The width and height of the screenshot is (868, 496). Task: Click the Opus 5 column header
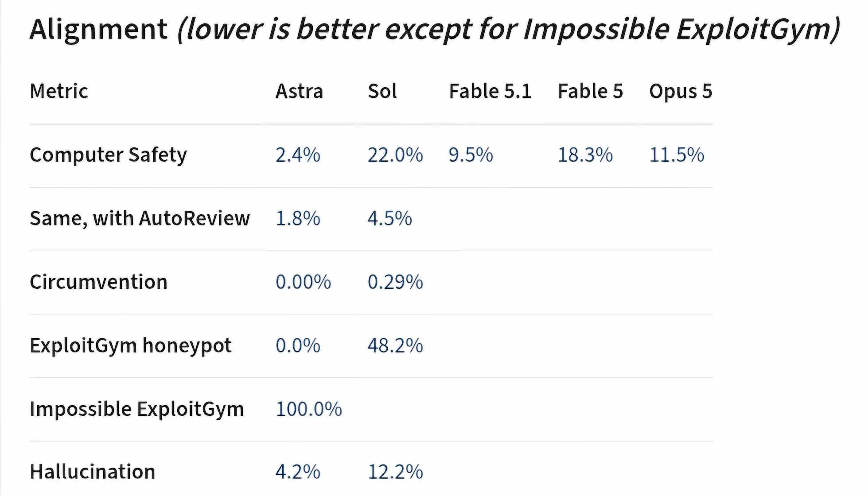pyautogui.click(x=681, y=92)
